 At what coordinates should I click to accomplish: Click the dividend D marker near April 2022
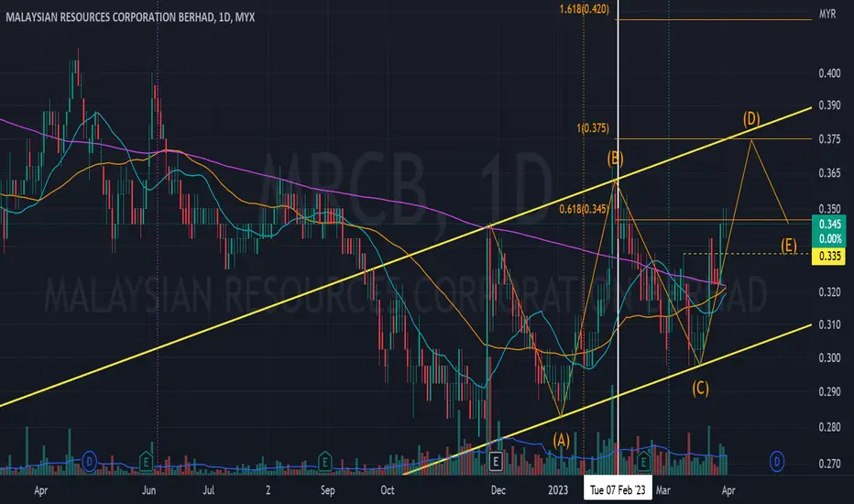(89, 462)
